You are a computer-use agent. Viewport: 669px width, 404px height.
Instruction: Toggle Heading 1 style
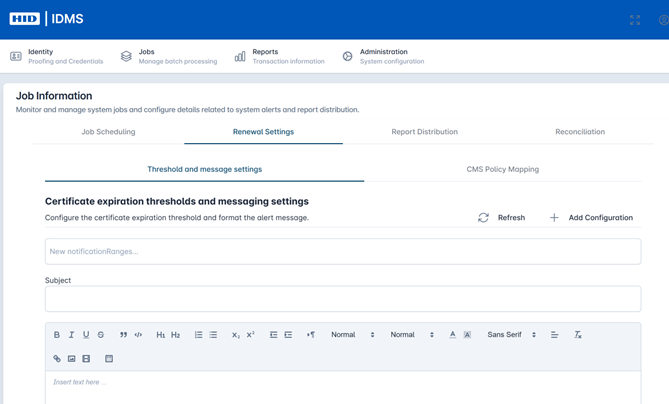click(160, 335)
